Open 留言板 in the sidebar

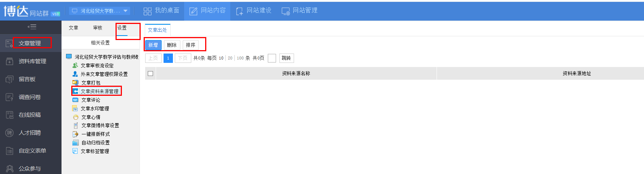pyautogui.click(x=27, y=79)
